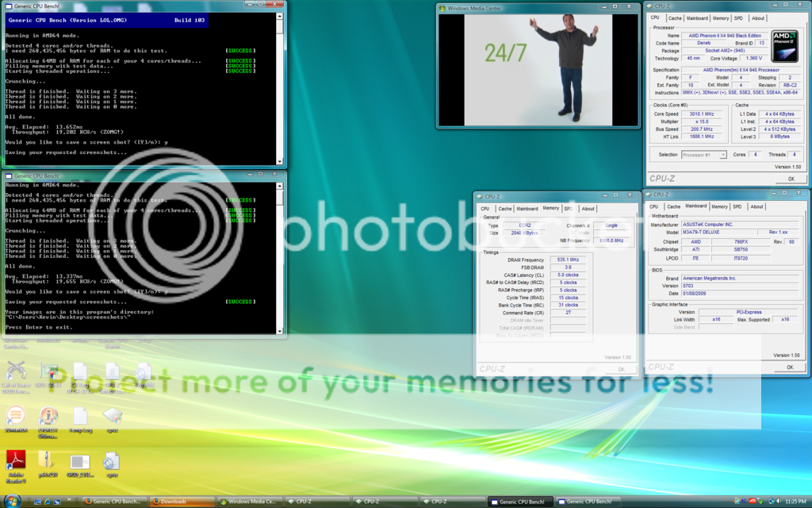This screenshot has width=812, height=508.
Task: Click memory Size value 2048 MBytes
Action: coord(524,233)
